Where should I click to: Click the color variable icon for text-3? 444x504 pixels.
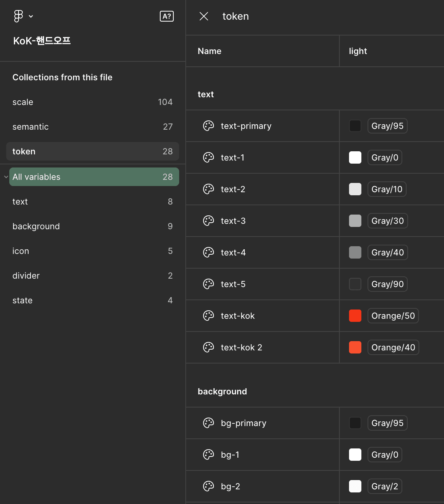[208, 221]
